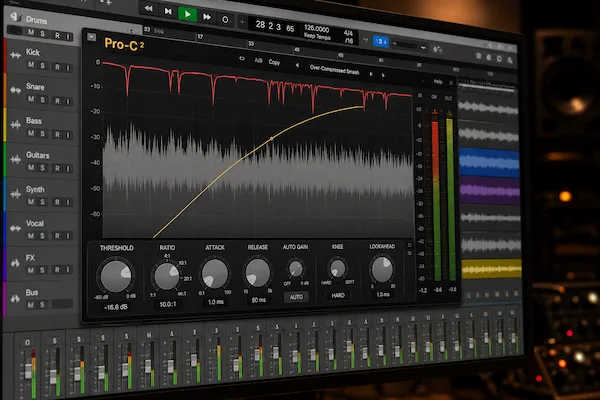Click the Ratio knob
600x400 pixels.
click(166, 276)
